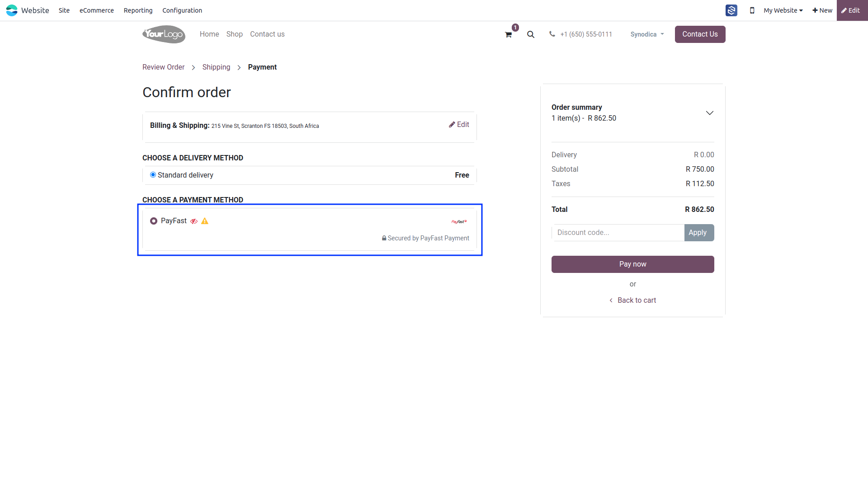Click the PayFast brand logo
The width and height of the screenshot is (868, 488).
pos(459,221)
